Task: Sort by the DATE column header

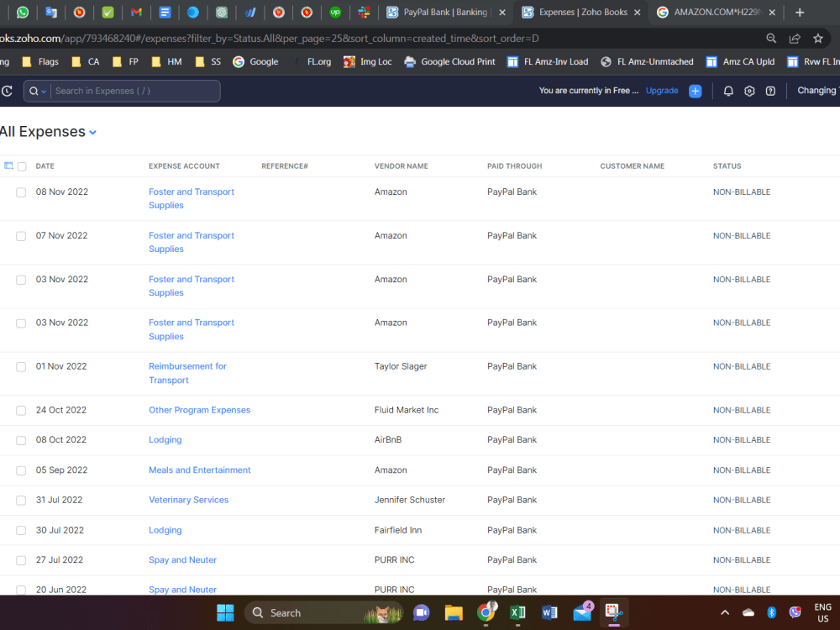Action: tap(45, 166)
